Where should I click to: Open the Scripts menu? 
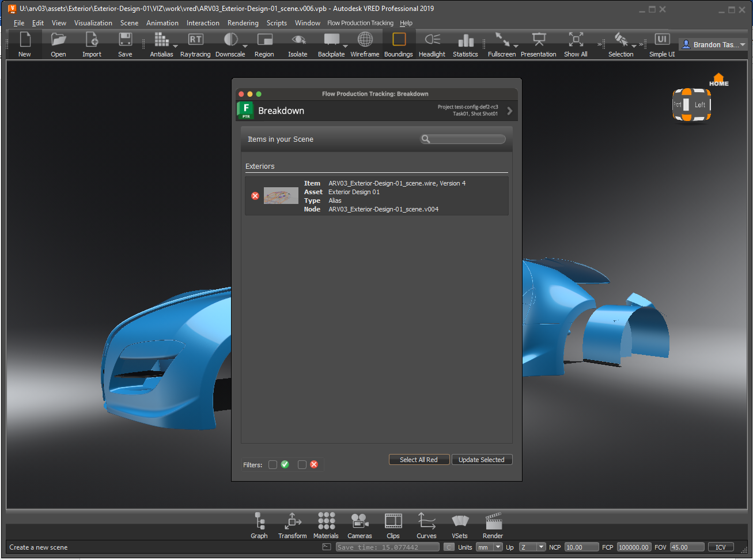277,23
